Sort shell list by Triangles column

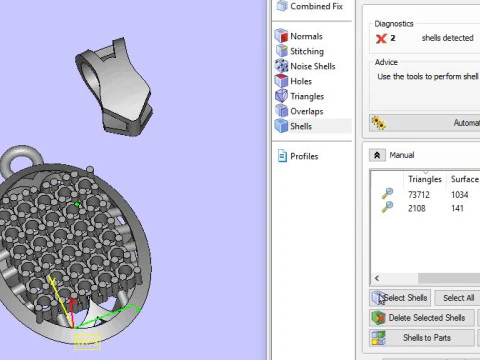pyautogui.click(x=425, y=179)
